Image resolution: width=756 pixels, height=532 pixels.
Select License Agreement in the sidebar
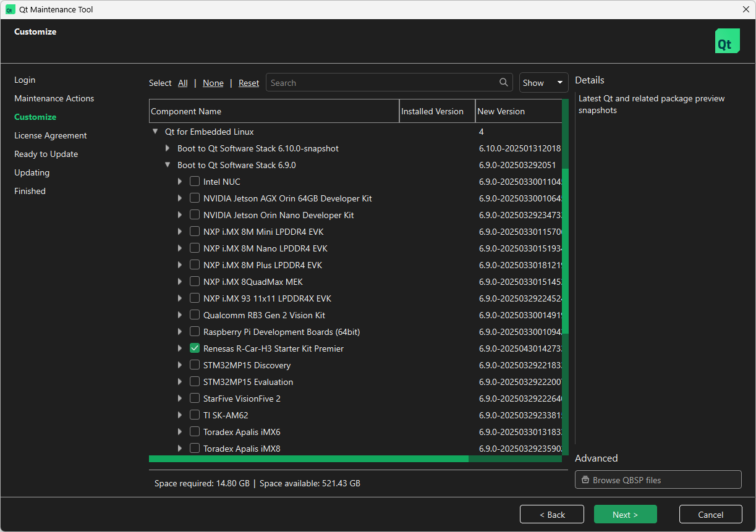pos(51,135)
